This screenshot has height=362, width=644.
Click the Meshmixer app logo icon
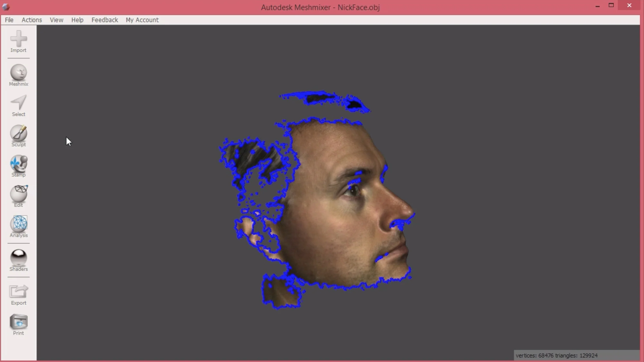tap(6, 7)
